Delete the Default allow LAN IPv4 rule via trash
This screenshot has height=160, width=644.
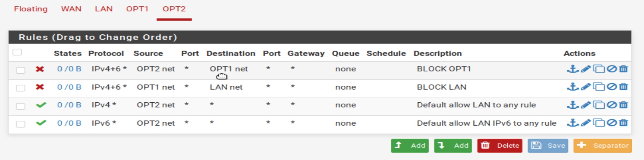pyautogui.click(x=623, y=105)
